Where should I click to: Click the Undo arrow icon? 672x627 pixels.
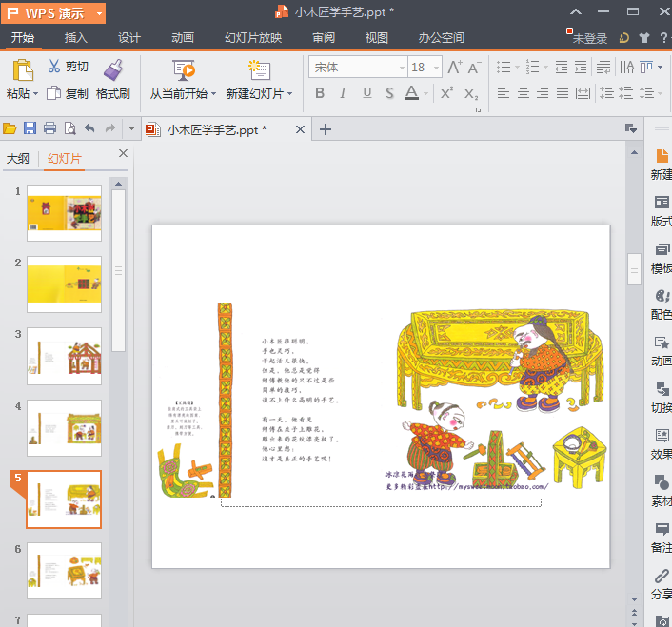(x=89, y=128)
